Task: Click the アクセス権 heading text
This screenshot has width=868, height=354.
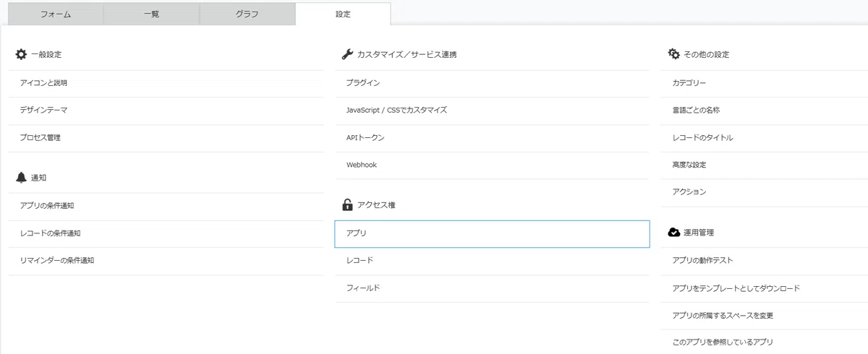Action: click(x=376, y=205)
